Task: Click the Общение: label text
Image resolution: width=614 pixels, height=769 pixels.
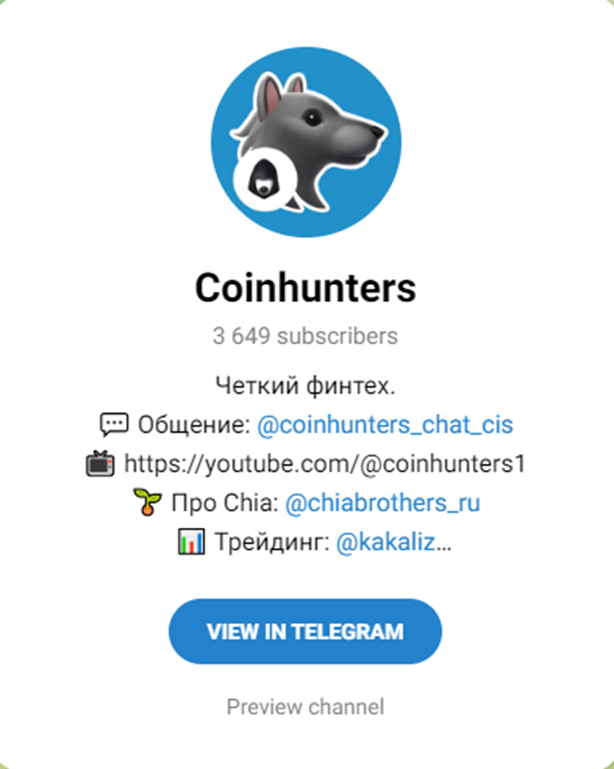Action: click(x=194, y=425)
